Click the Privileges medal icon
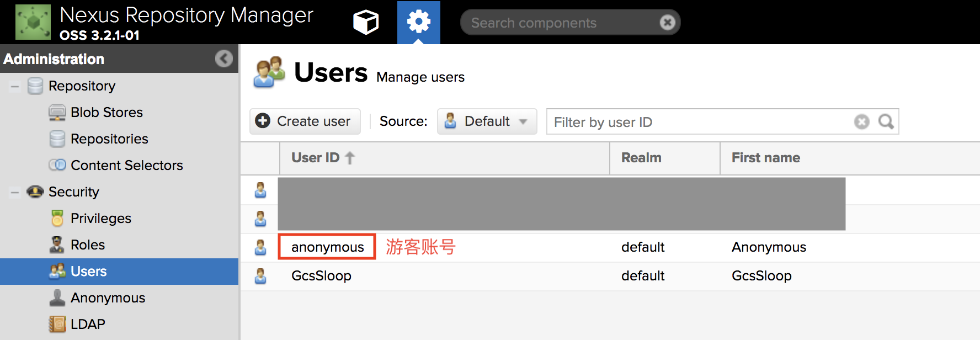 click(57, 218)
